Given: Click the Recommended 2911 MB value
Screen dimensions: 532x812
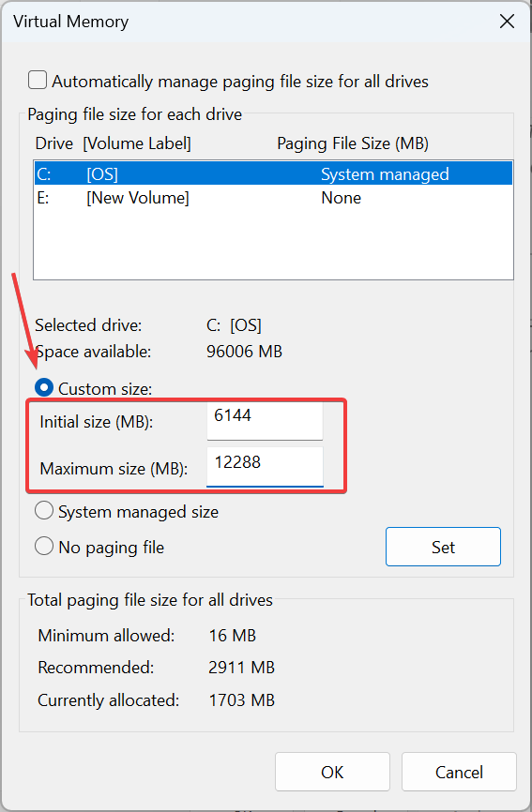Looking at the screenshot, I should (241, 668).
